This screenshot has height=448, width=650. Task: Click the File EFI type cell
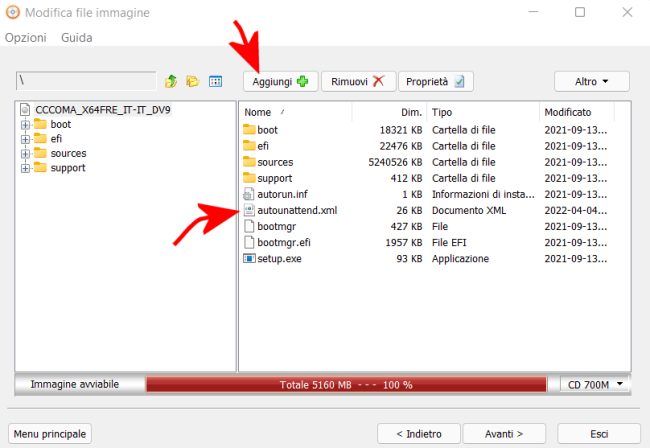449,243
